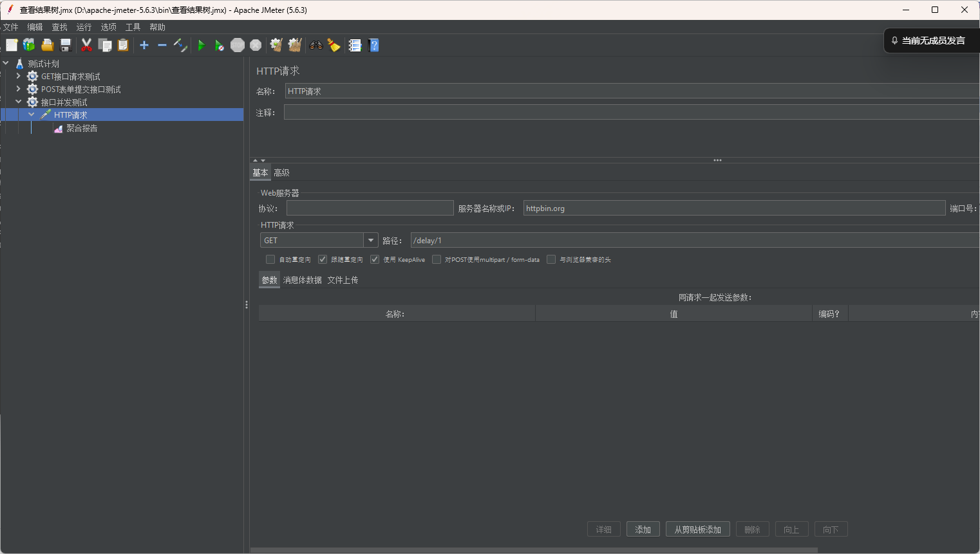980x554 pixels.
Task: Expand the GET接口请求测试 thread group
Action: pyautogui.click(x=18, y=76)
